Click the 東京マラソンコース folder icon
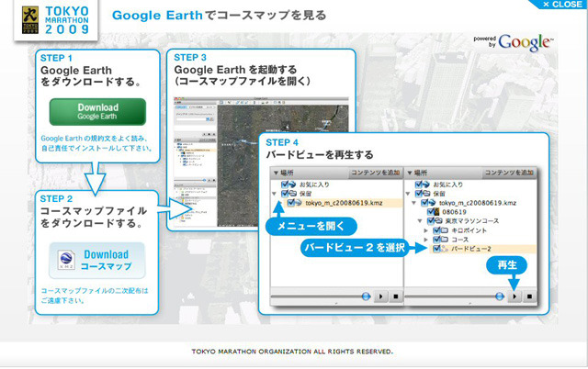 click(438, 220)
